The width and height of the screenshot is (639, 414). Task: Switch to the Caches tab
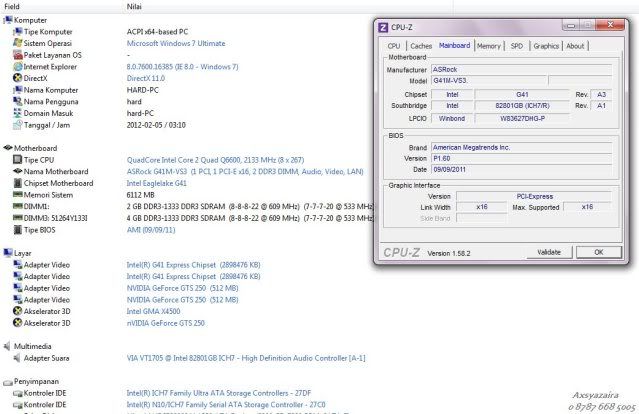pos(421,46)
